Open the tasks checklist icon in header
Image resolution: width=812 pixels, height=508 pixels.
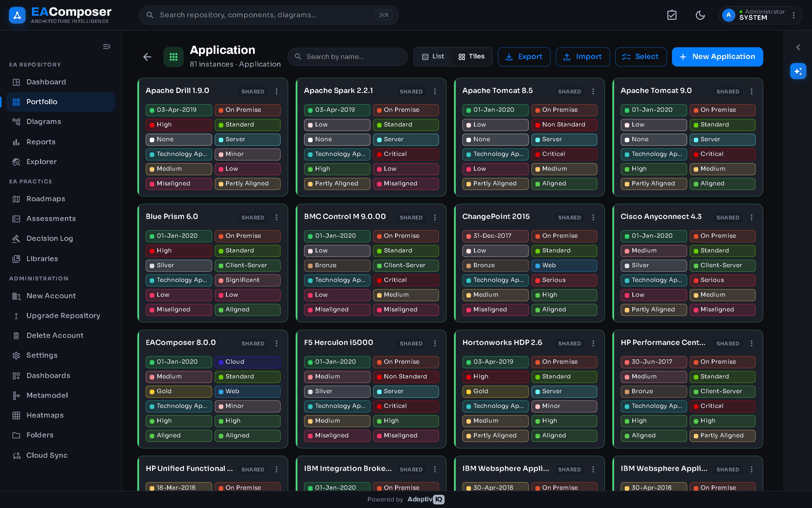672,15
